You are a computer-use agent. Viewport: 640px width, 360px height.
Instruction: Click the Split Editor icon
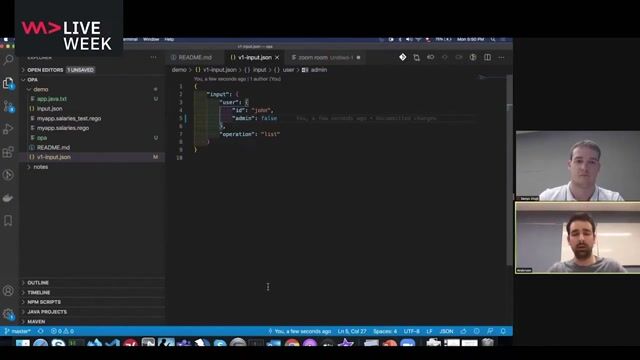click(x=487, y=58)
